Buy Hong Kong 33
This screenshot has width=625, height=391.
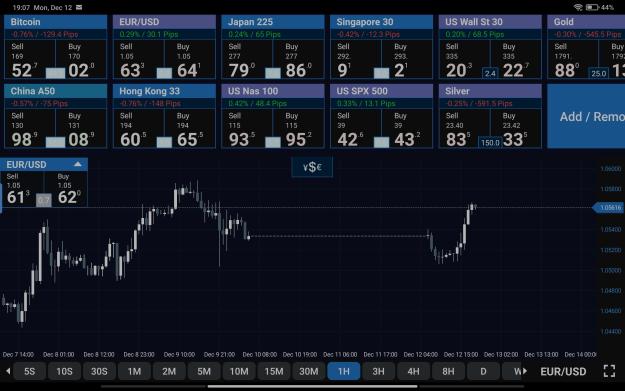(x=190, y=129)
